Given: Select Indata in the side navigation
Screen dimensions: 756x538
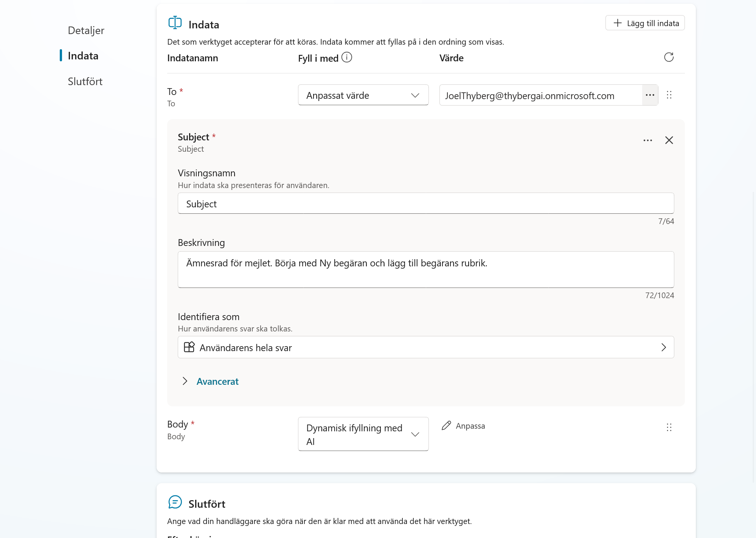Looking at the screenshot, I should tap(83, 56).
